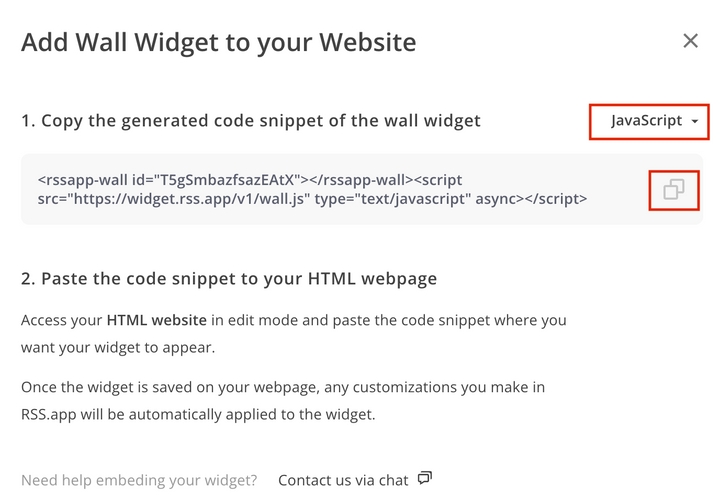Click the step 1 copy snippet heading
This screenshot has height=504, width=720.
point(251,121)
